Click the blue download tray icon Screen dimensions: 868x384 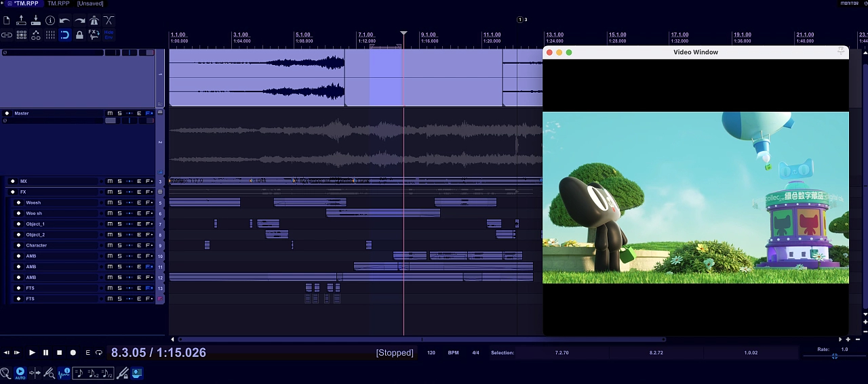tap(137, 372)
